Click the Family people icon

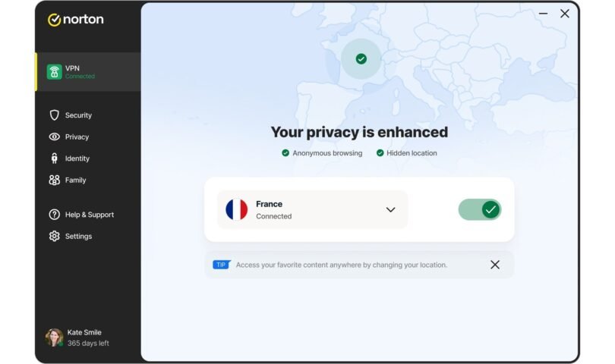[54, 180]
